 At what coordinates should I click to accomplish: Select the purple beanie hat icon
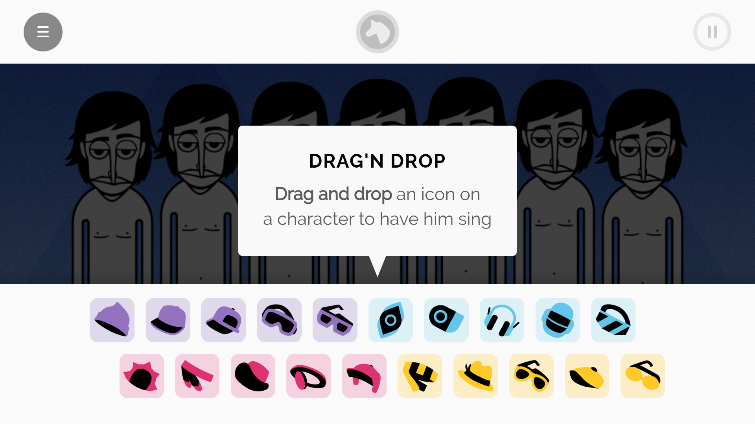point(112,320)
